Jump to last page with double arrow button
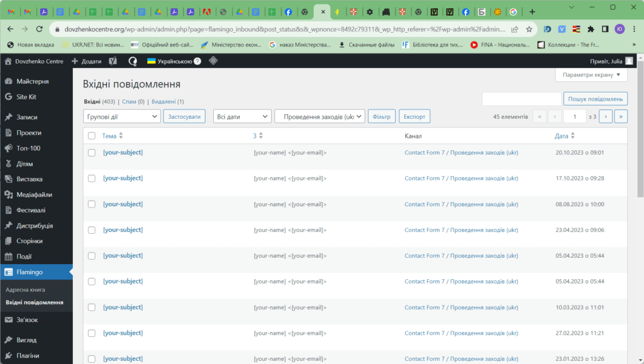Image resolution: width=644 pixels, height=364 pixels. [x=621, y=116]
